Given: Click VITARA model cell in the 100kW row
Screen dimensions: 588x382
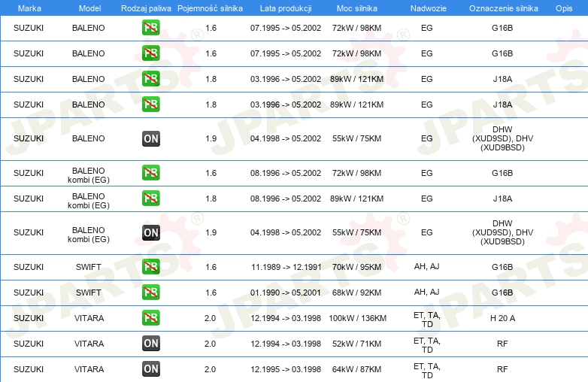Looking at the screenshot, I should click(89, 318).
